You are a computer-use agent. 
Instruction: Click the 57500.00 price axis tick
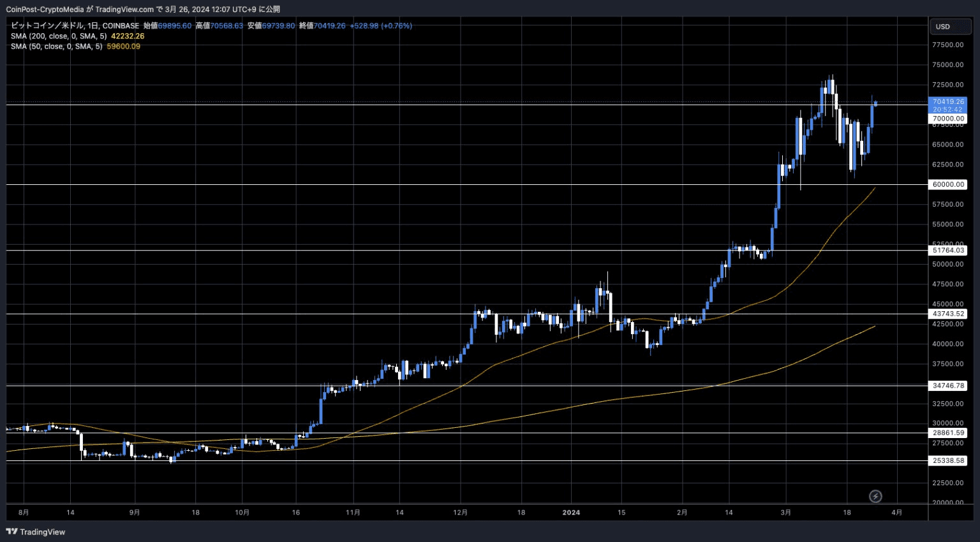pos(947,205)
